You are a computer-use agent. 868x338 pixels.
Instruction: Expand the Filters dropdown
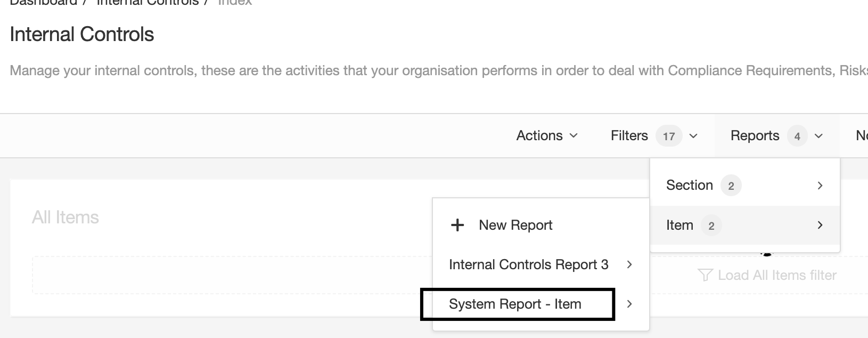(654, 136)
